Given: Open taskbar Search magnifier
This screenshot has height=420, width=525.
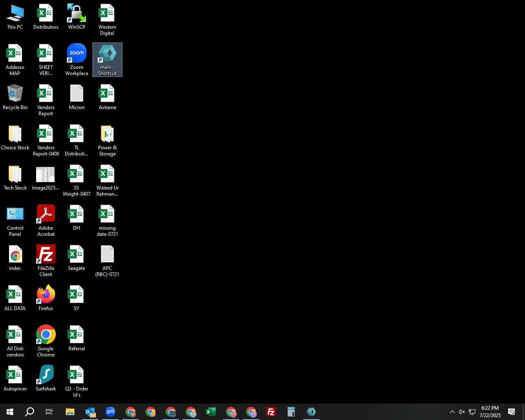Looking at the screenshot, I should coord(30,412).
